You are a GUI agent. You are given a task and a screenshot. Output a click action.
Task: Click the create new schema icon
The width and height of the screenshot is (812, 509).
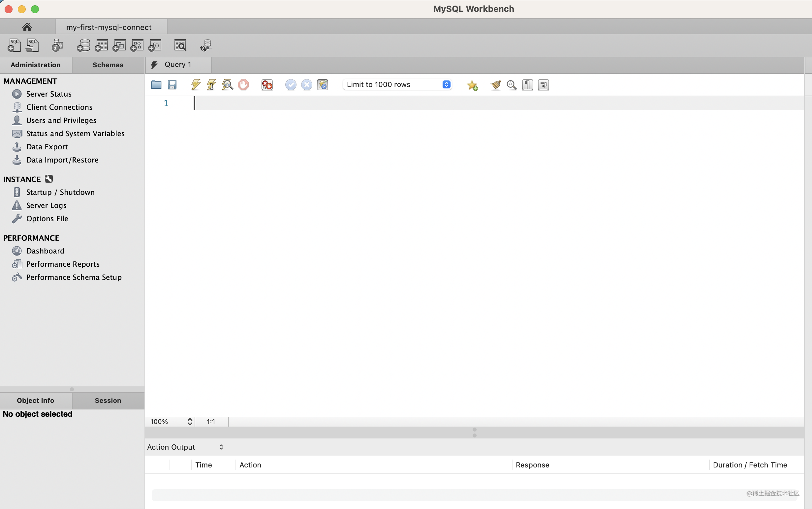pos(83,45)
